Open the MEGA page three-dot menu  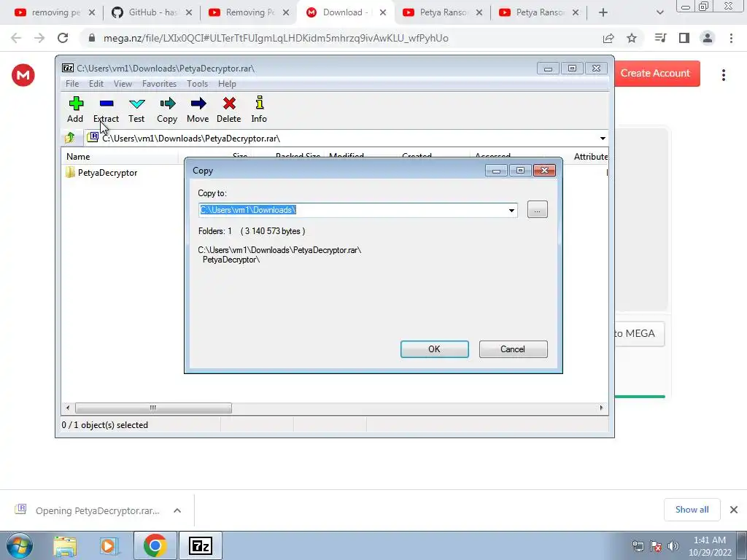724,75
